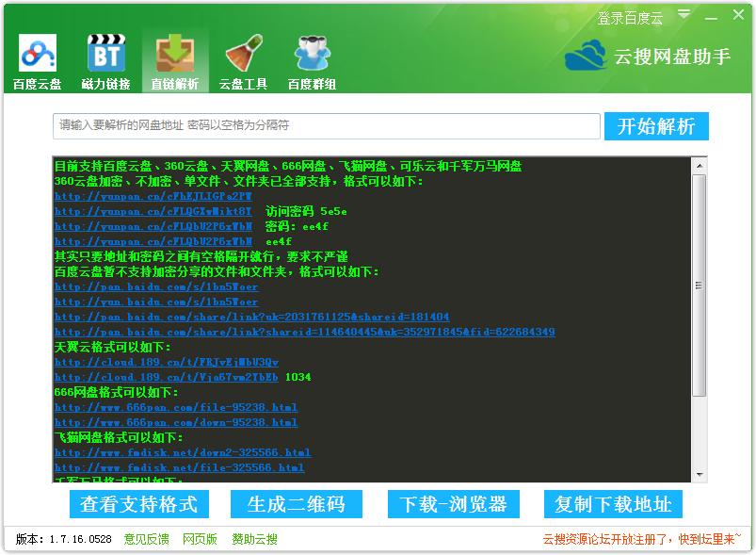Open the yunpan.cn link with 访问密码 5e5e
This screenshot has width=756, height=555.
[153, 211]
